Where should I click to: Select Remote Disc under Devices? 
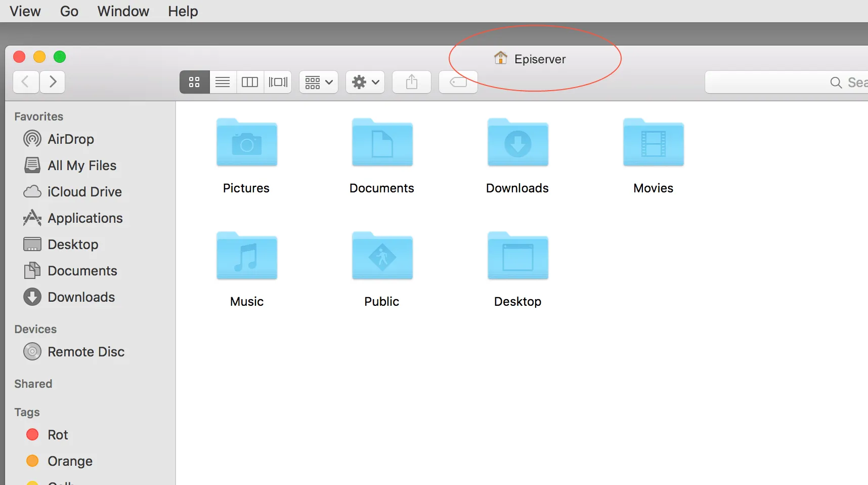[74, 351]
